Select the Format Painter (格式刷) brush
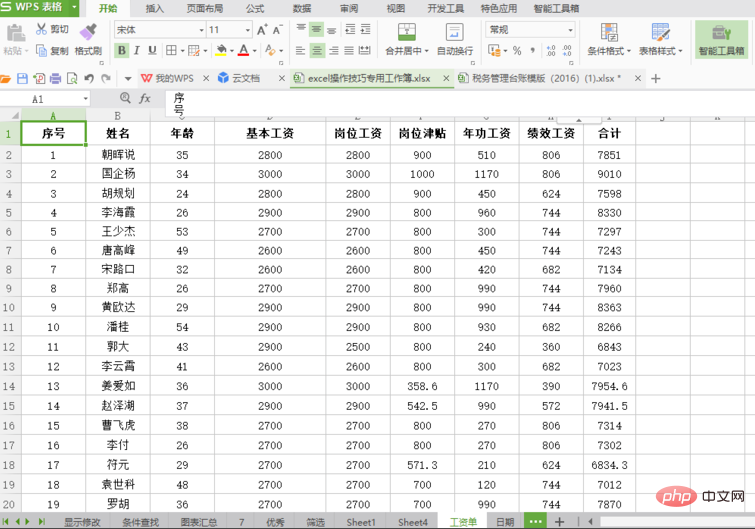The height and width of the screenshot is (529, 755). click(x=88, y=31)
